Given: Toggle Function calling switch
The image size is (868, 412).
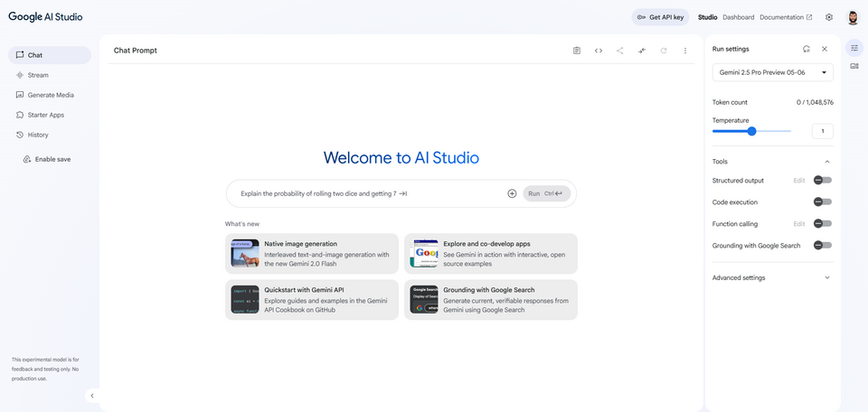Looking at the screenshot, I should 822,223.
